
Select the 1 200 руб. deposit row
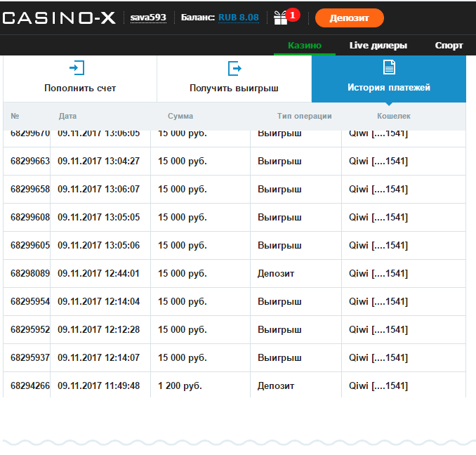(x=234, y=386)
